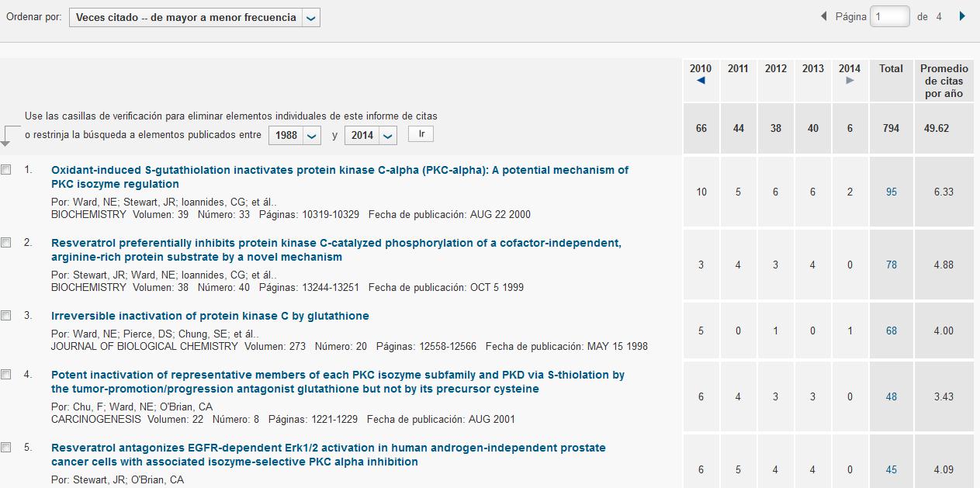View the 68 citing articles link

(891, 331)
